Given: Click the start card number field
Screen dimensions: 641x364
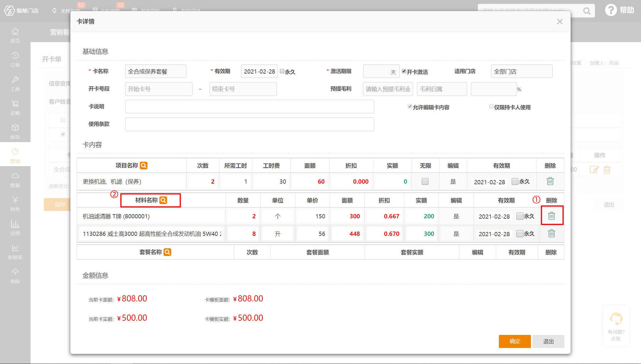Looking at the screenshot, I should tap(159, 89).
